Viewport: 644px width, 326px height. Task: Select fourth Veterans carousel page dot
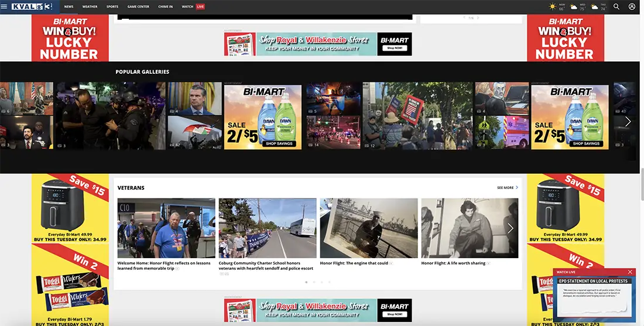click(330, 282)
